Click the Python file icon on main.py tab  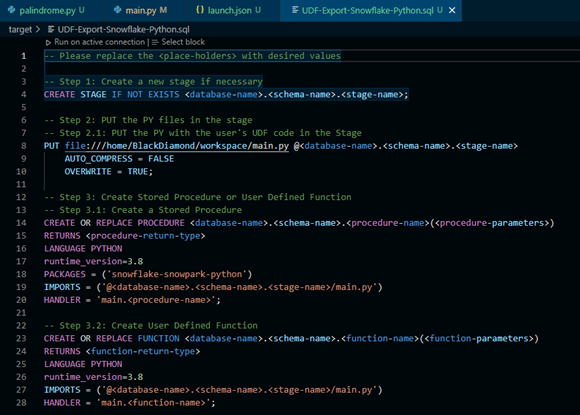point(118,10)
